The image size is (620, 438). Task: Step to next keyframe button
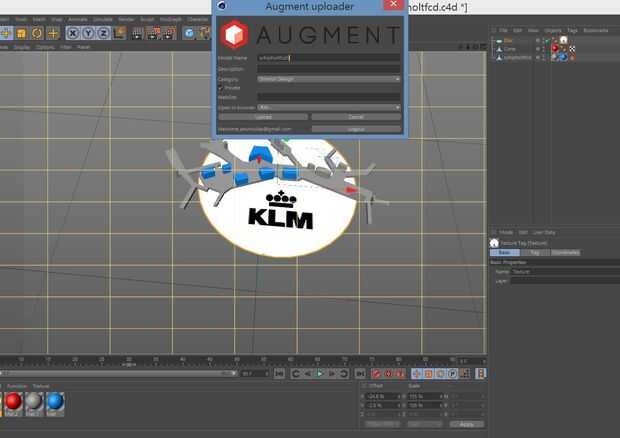click(344, 374)
